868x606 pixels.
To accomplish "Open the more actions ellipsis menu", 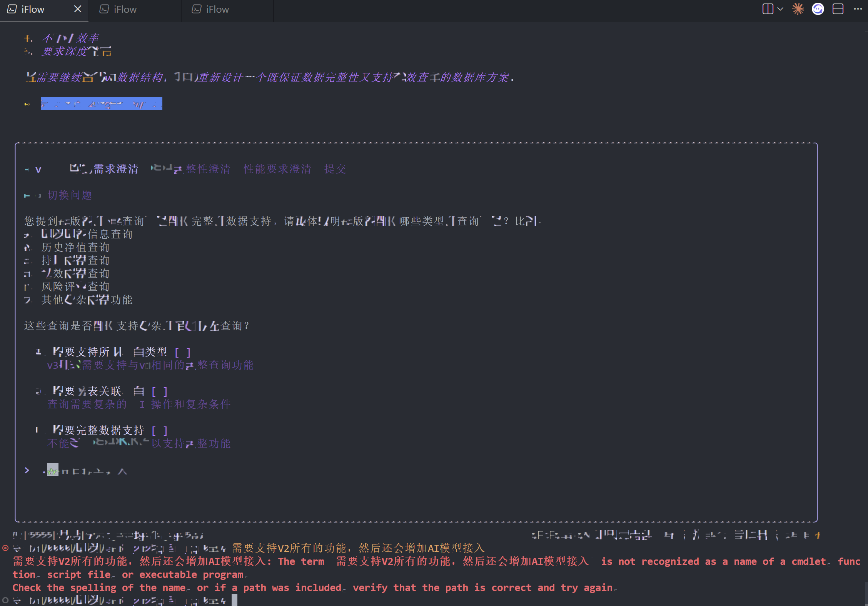I will click(858, 9).
